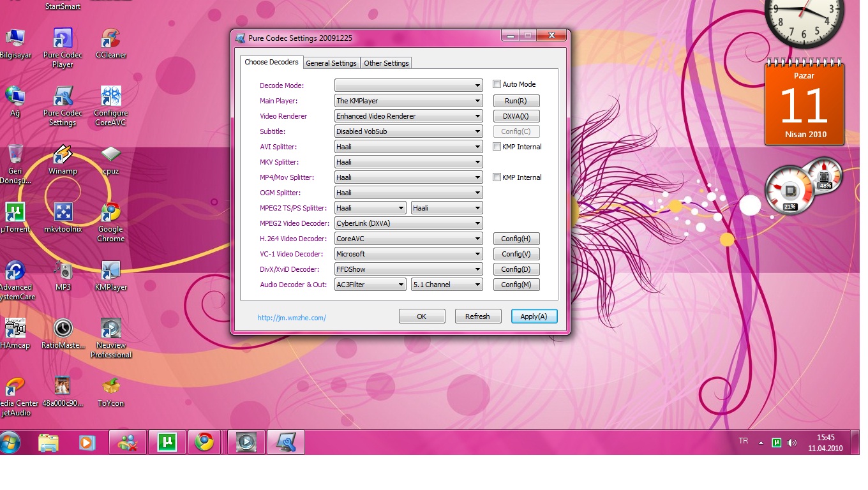
Task: Click the Config(H) button
Action: click(516, 239)
